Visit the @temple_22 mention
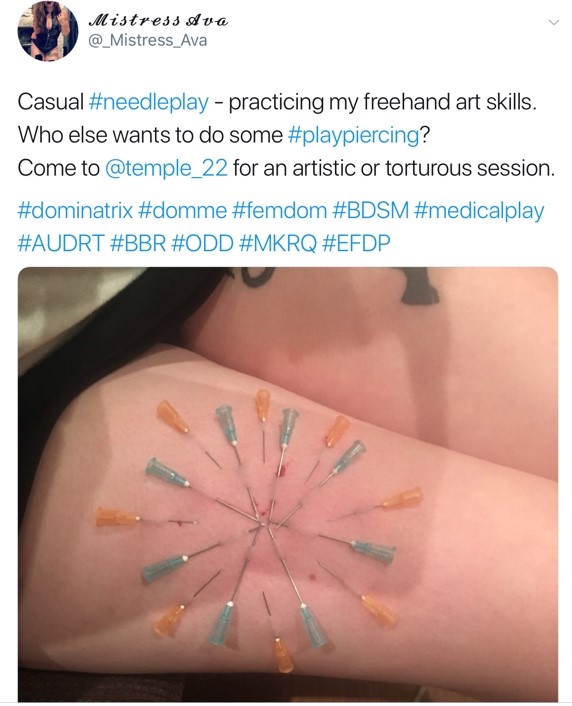The height and width of the screenshot is (706, 572). 166,168
